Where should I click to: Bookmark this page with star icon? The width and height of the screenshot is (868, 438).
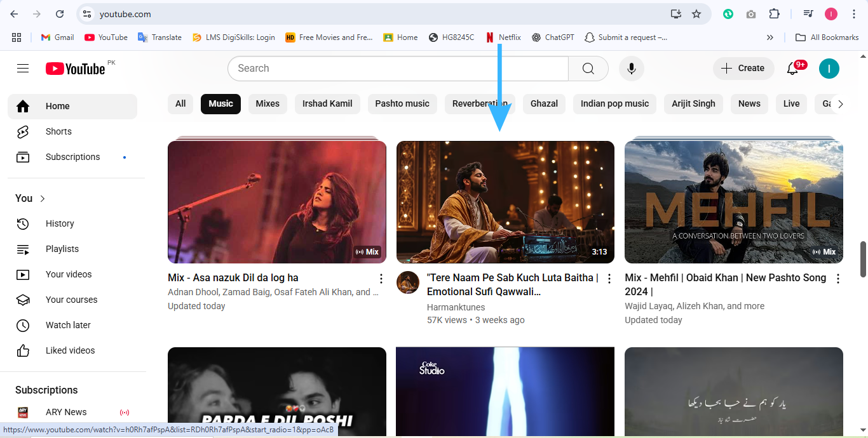[x=696, y=14]
